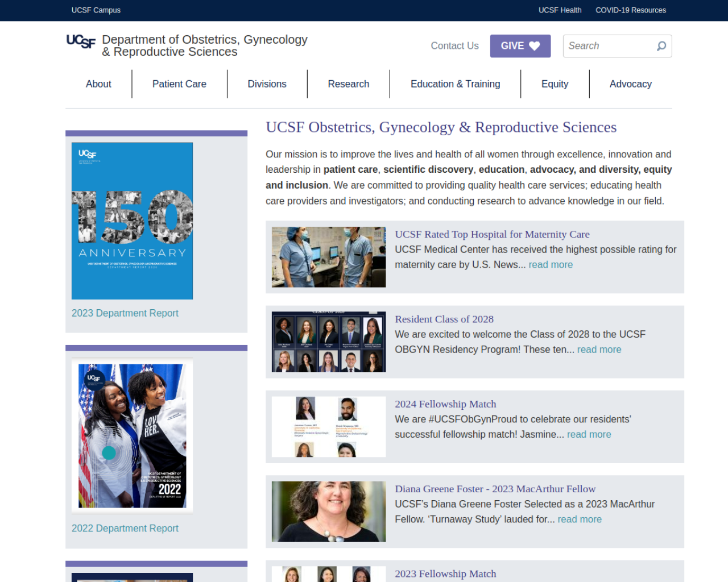Open the Advocacy menu

coord(630,84)
